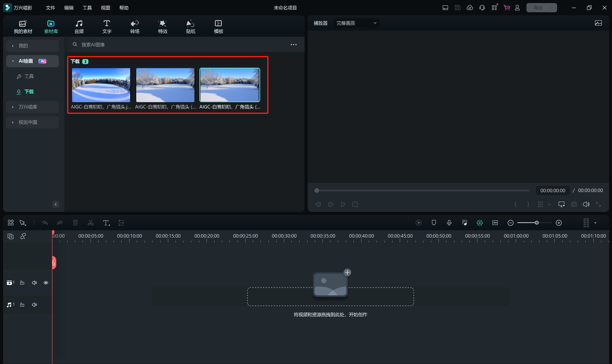Click the timeline zoom slider handle
The height and width of the screenshot is (364, 612).
536,223
